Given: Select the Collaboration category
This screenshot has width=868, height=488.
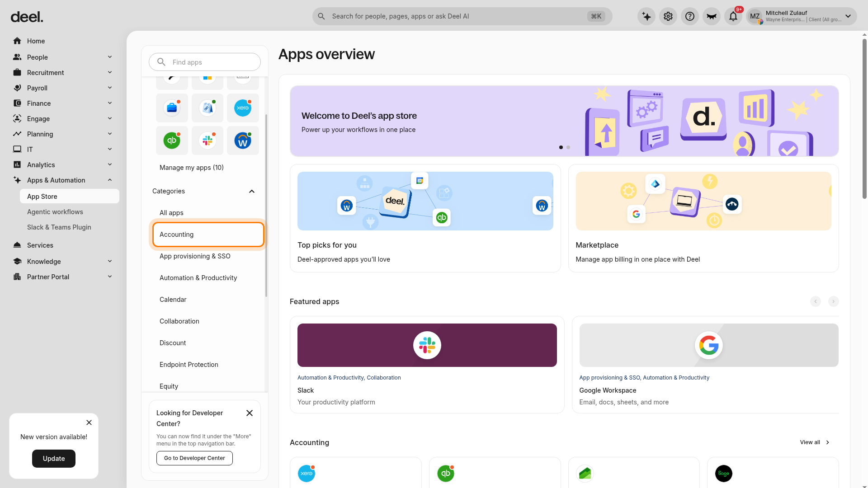Looking at the screenshot, I should point(208,321).
